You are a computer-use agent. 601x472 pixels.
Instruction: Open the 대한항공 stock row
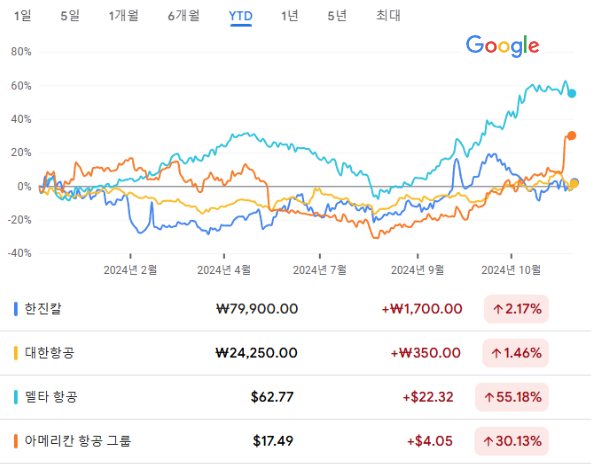point(296,353)
